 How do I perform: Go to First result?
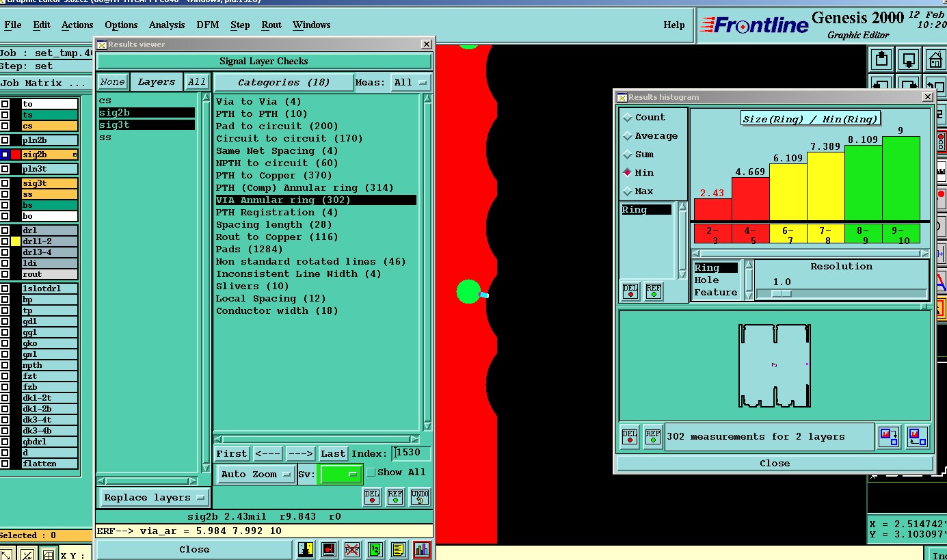[x=232, y=453]
